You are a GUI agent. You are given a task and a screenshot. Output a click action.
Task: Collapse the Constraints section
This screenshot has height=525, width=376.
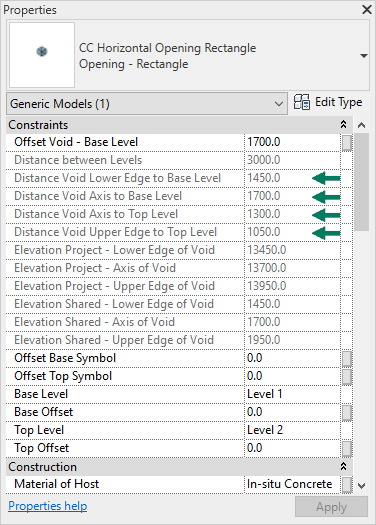343,125
